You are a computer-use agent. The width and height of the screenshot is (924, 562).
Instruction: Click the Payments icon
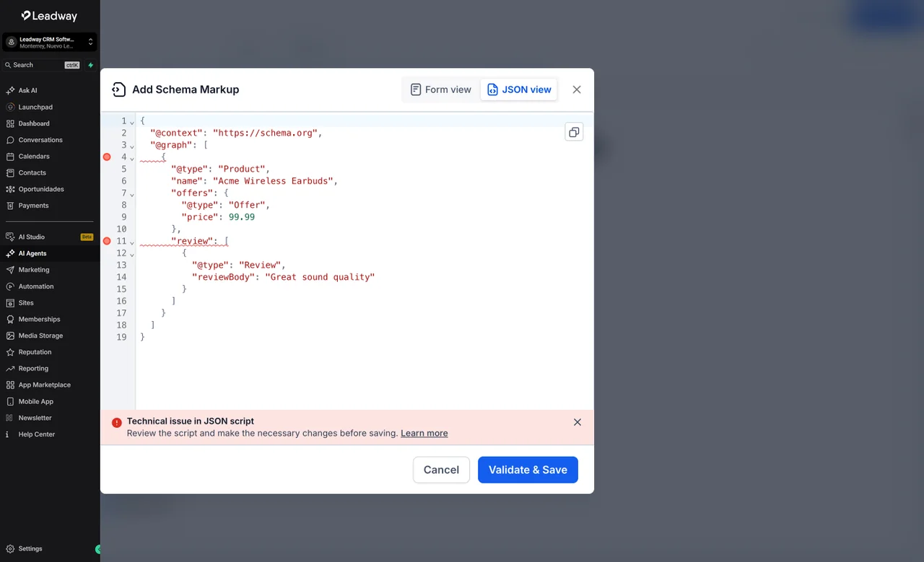click(x=10, y=206)
